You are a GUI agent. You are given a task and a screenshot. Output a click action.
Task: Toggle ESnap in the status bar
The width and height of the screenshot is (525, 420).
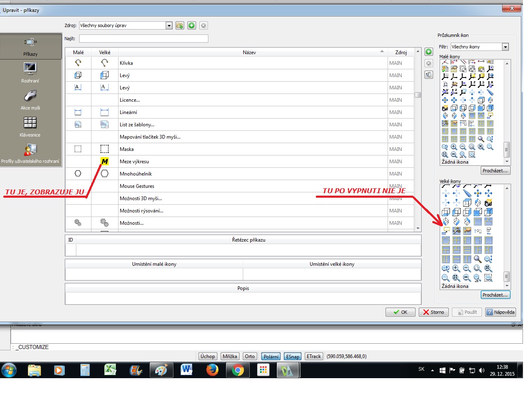click(292, 356)
